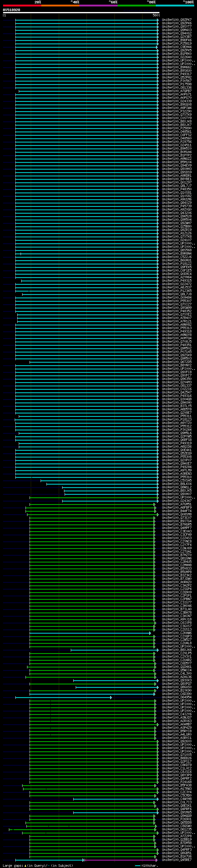Click the cyan ~100% identity legend bar
Screen dimensions: 197x868
pyautogui.click(x=175, y=6)
